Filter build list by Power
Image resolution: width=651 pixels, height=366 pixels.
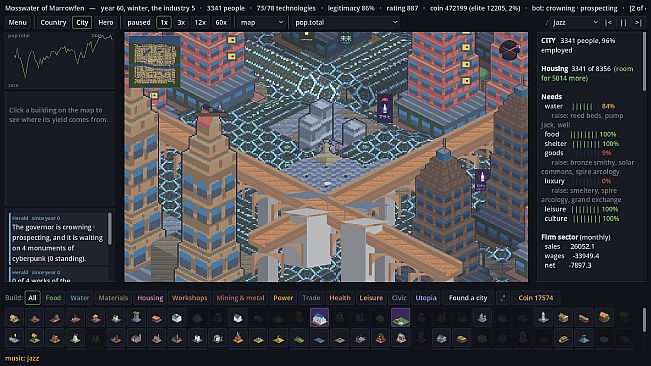pyautogui.click(x=283, y=298)
